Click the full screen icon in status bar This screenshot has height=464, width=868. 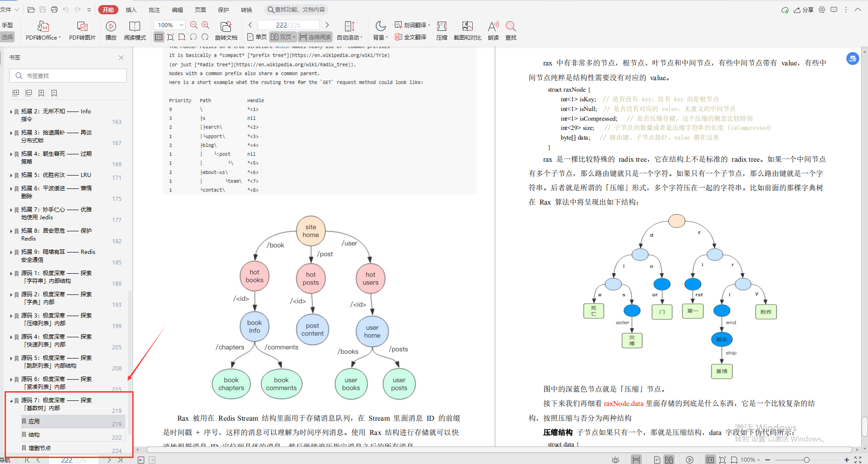click(x=858, y=460)
